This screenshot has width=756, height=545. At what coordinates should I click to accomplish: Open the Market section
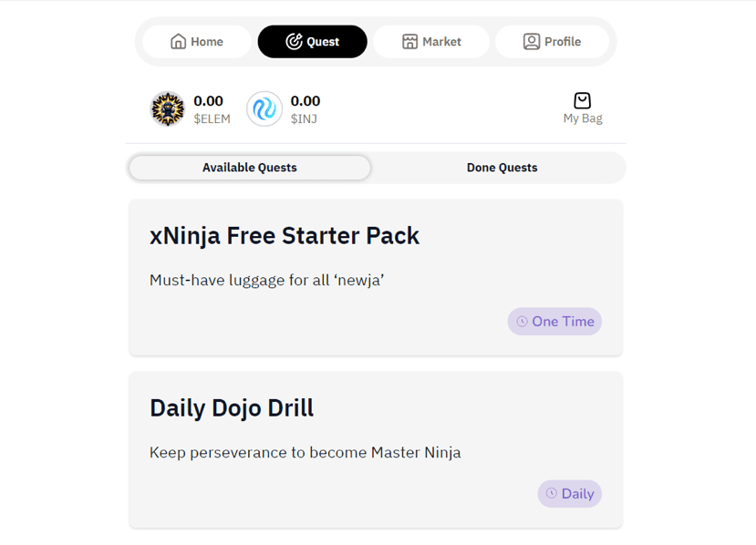[431, 42]
